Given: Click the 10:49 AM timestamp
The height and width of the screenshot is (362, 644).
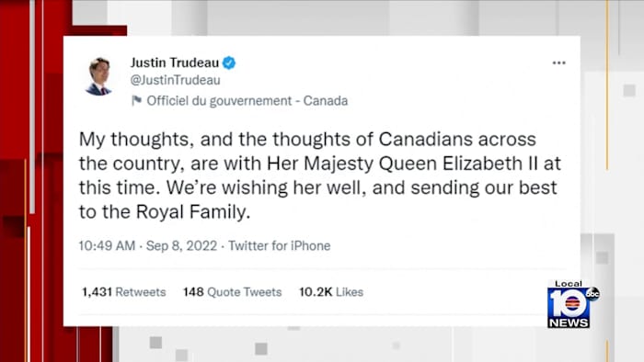Looking at the screenshot, I should (x=107, y=245).
